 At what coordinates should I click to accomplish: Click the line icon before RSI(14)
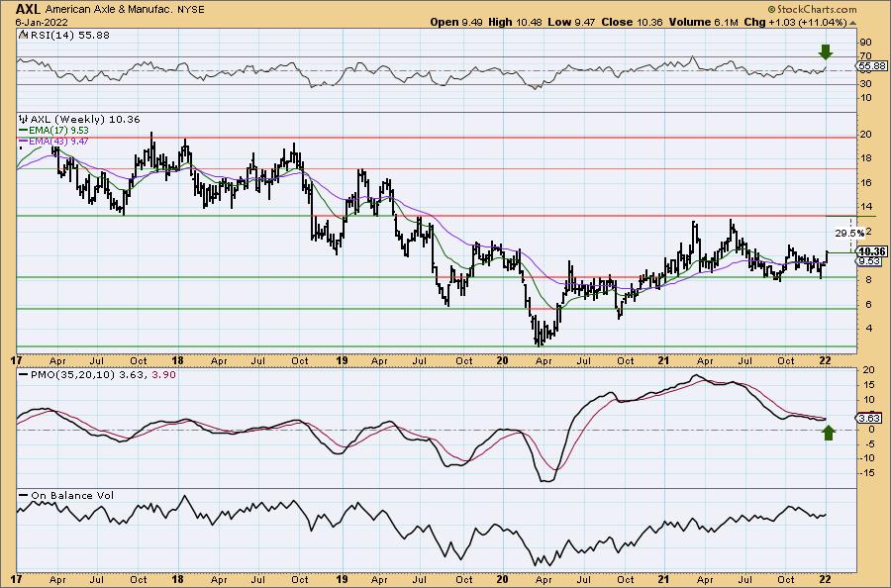pyautogui.click(x=23, y=35)
